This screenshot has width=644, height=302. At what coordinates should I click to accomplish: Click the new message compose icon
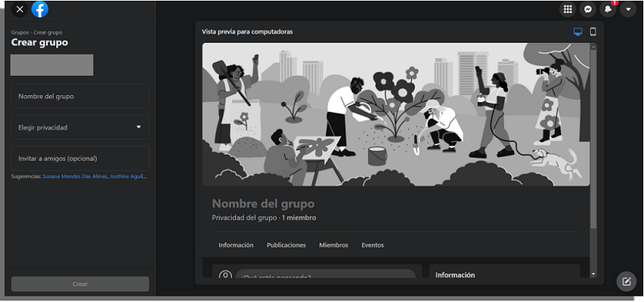626,281
